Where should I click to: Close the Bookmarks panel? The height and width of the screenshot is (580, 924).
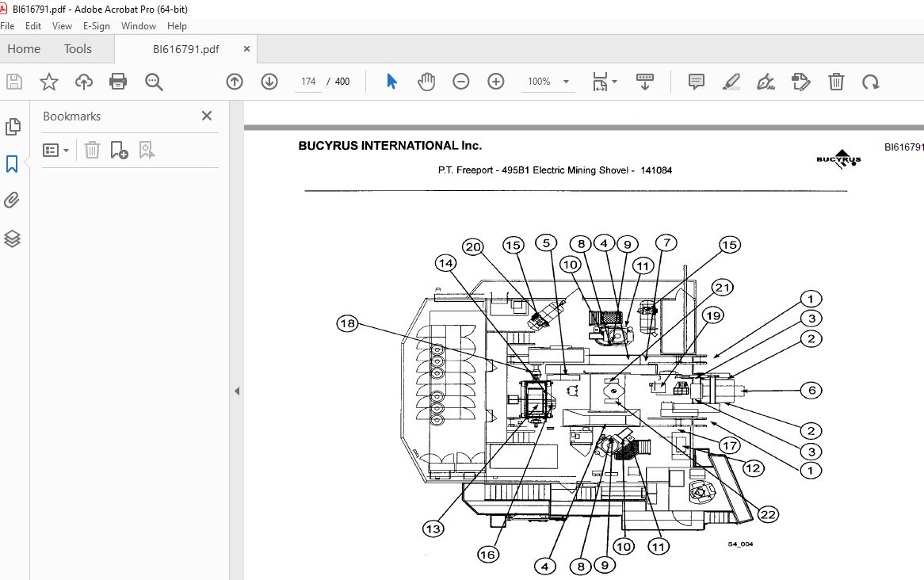(207, 116)
